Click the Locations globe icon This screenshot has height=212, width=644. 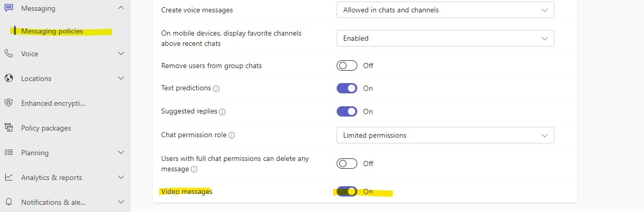9,78
